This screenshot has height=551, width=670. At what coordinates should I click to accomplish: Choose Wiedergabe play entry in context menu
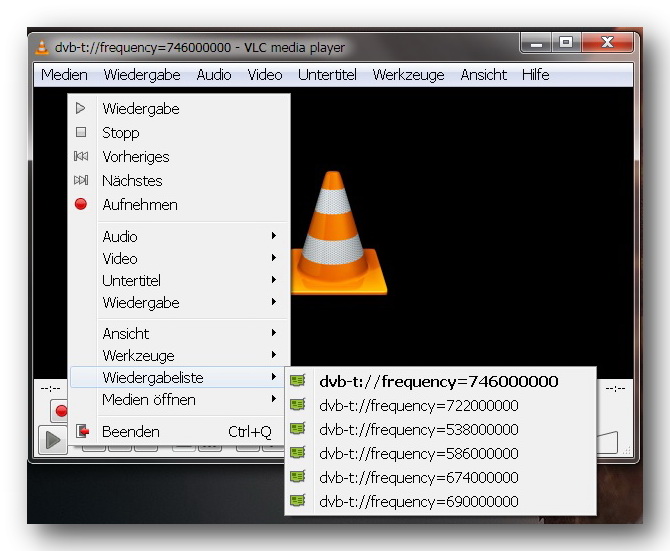pos(179,108)
